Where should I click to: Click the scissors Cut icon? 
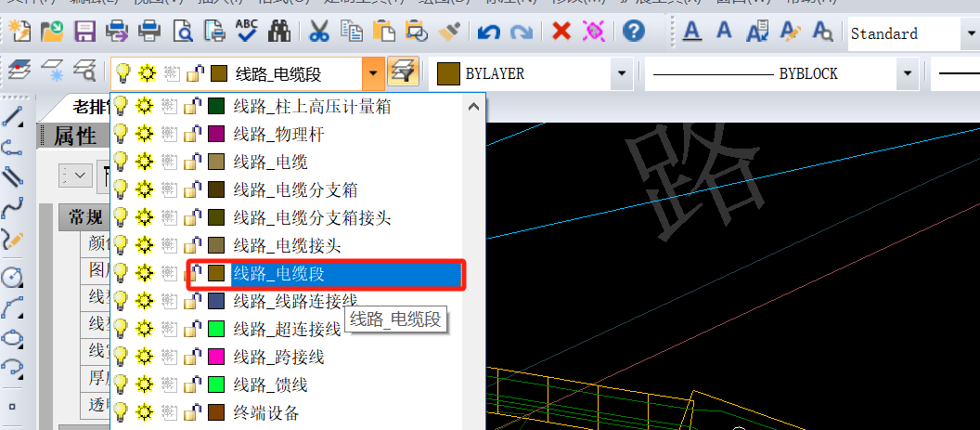coord(318,33)
